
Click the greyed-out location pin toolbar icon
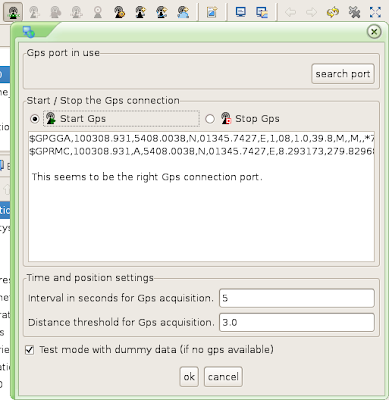coord(97,12)
